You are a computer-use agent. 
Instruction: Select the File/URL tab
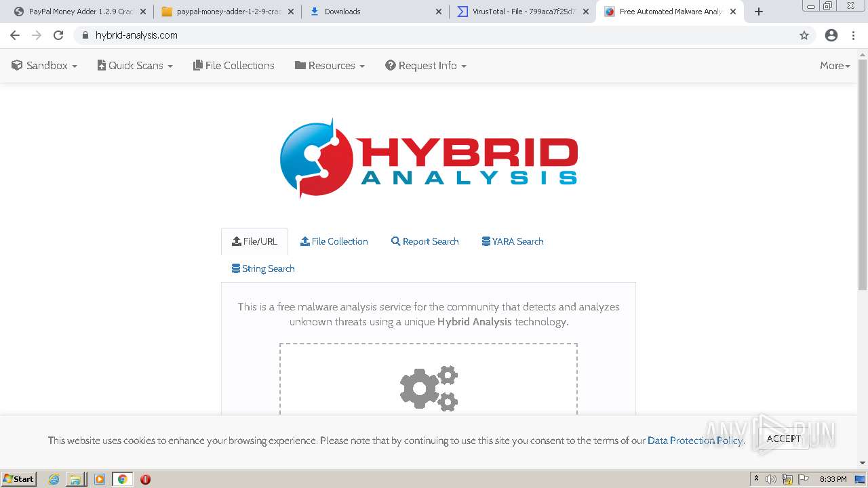coord(254,241)
